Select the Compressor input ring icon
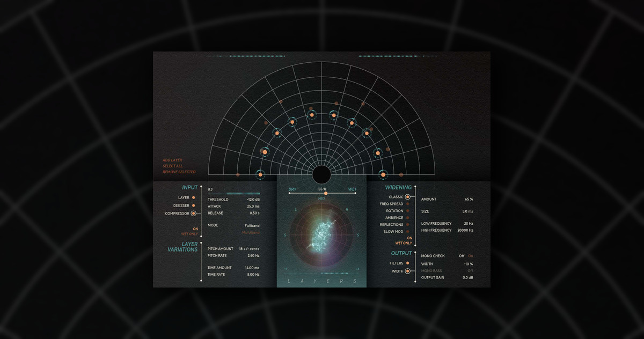This screenshot has width=644, height=339. tap(193, 213)
